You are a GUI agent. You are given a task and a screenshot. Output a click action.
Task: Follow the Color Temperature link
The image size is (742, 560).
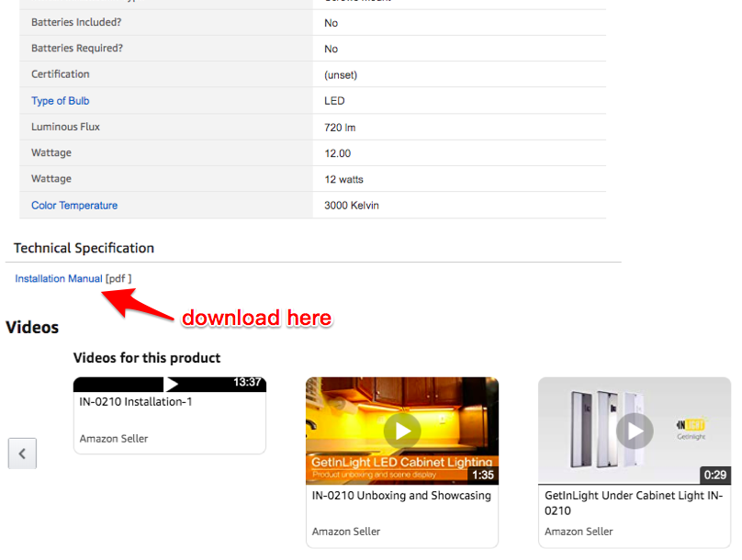click(x=73, y=205)
